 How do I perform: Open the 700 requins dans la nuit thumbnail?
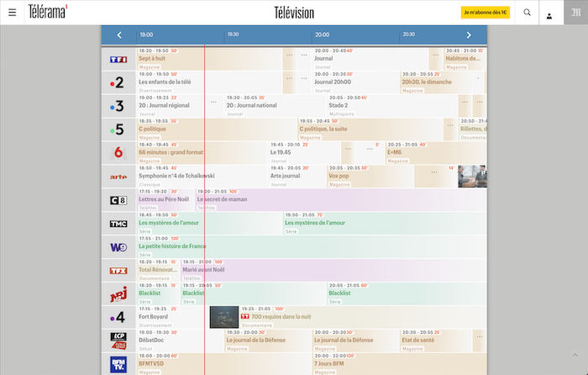(224, 317)
